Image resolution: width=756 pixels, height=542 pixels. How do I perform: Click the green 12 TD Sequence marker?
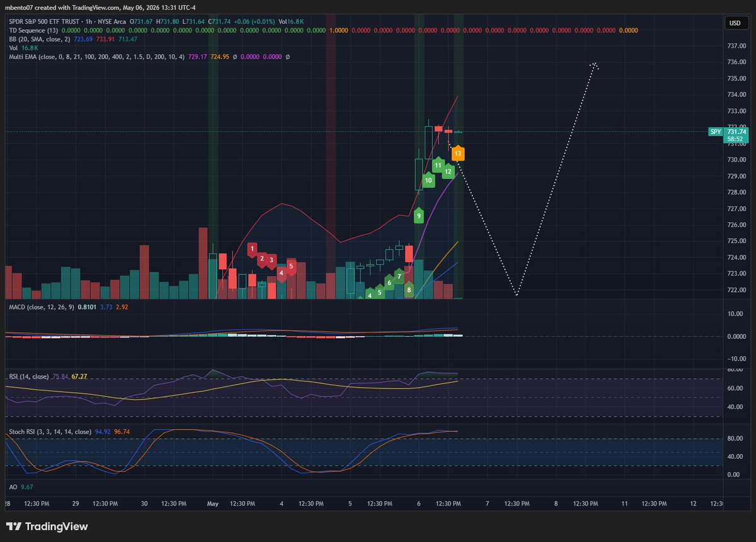tap(448, 171)
